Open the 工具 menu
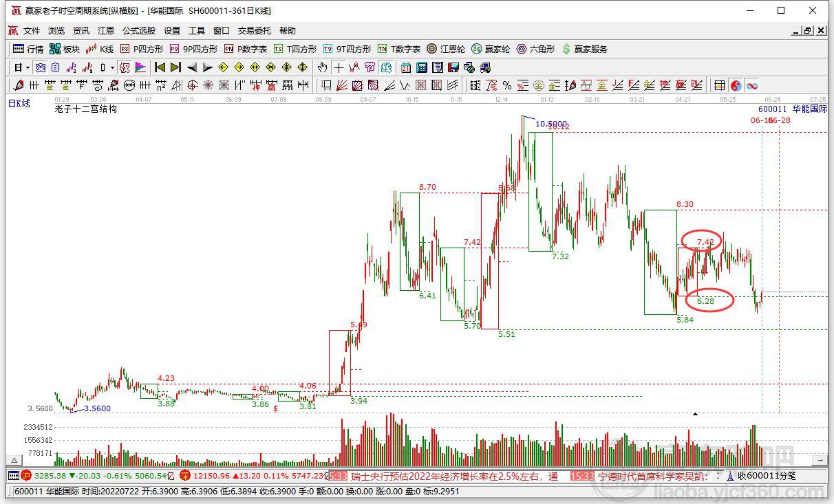The image size is (834, 504). tap(197, 31)
